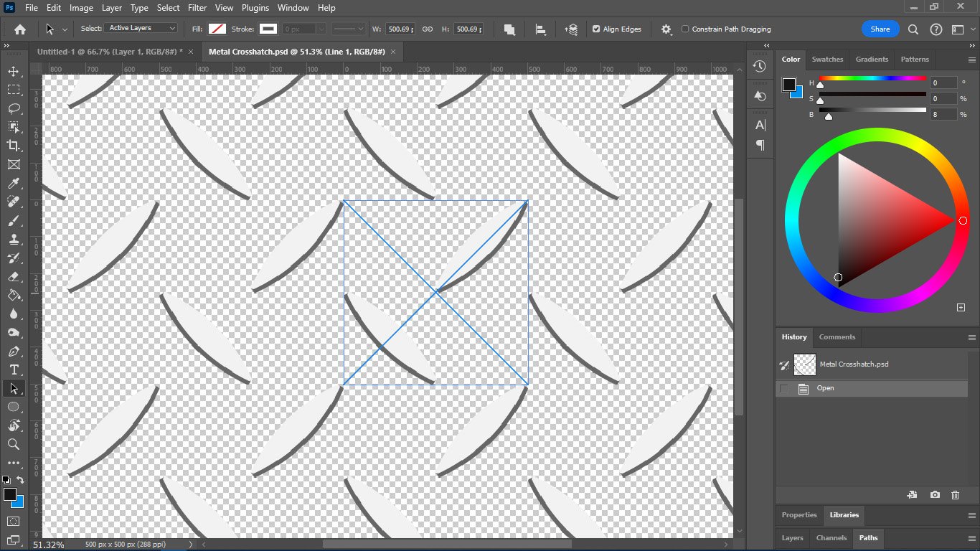Open the Character panel icon in dock

coord(760,125)
